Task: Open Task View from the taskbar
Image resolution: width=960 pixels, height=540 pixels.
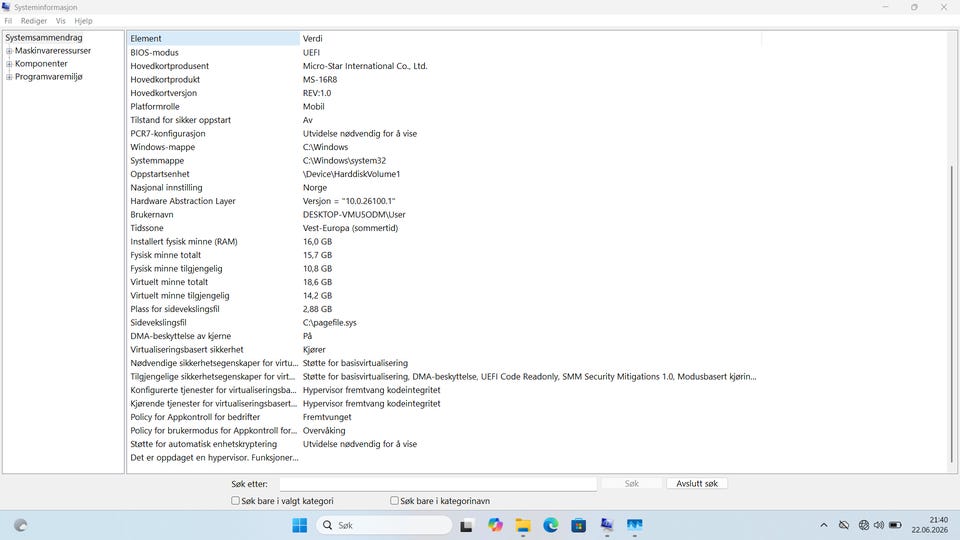Action: click(x=467, y=525)
